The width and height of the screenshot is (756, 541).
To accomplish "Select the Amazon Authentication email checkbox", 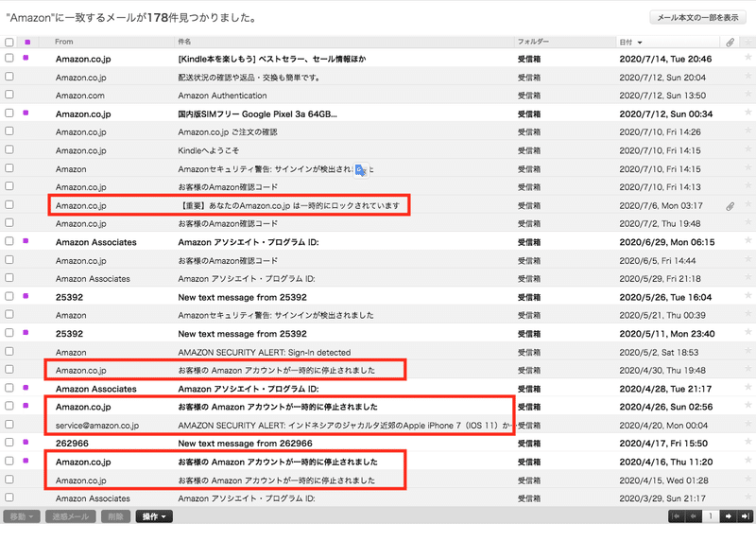I will [9, 95].
